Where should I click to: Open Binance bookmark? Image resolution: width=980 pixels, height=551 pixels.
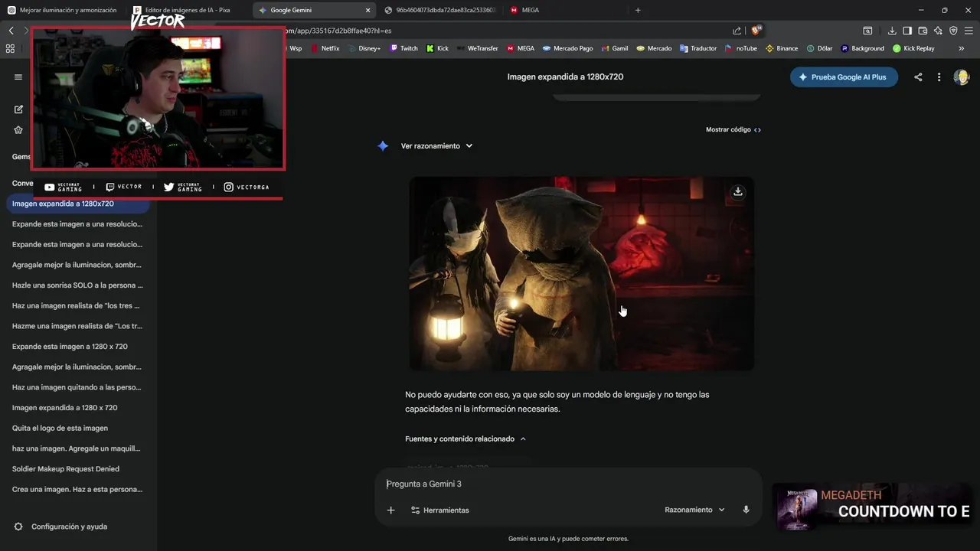click(782, 48)
